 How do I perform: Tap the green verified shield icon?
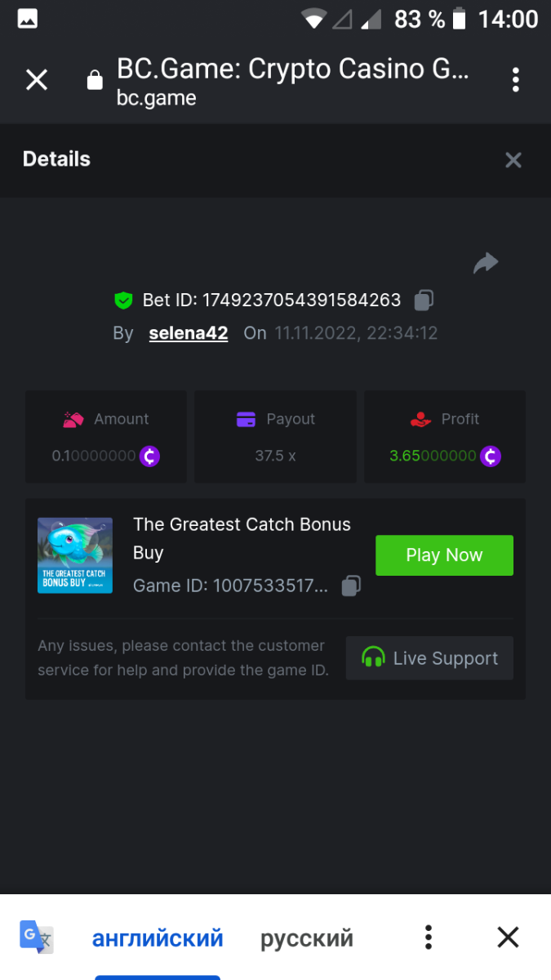(x=123, y=301)
